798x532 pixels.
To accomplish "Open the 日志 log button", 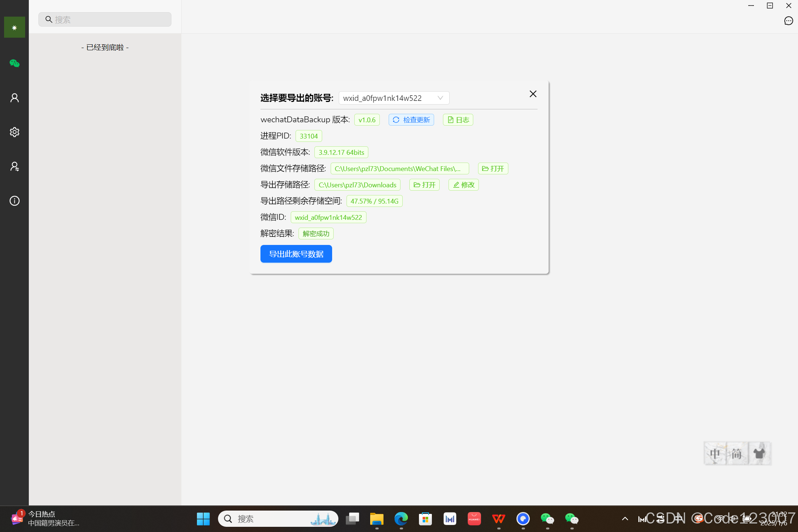I will (458, 120).
